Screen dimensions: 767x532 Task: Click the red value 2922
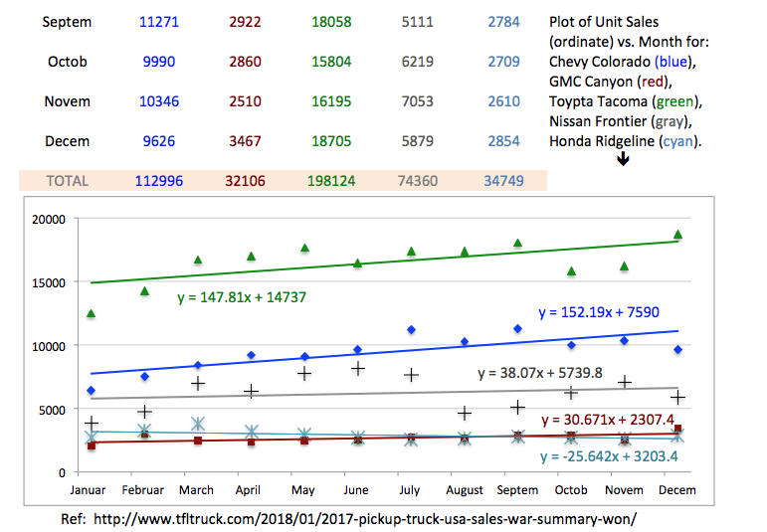pos(245,22)
